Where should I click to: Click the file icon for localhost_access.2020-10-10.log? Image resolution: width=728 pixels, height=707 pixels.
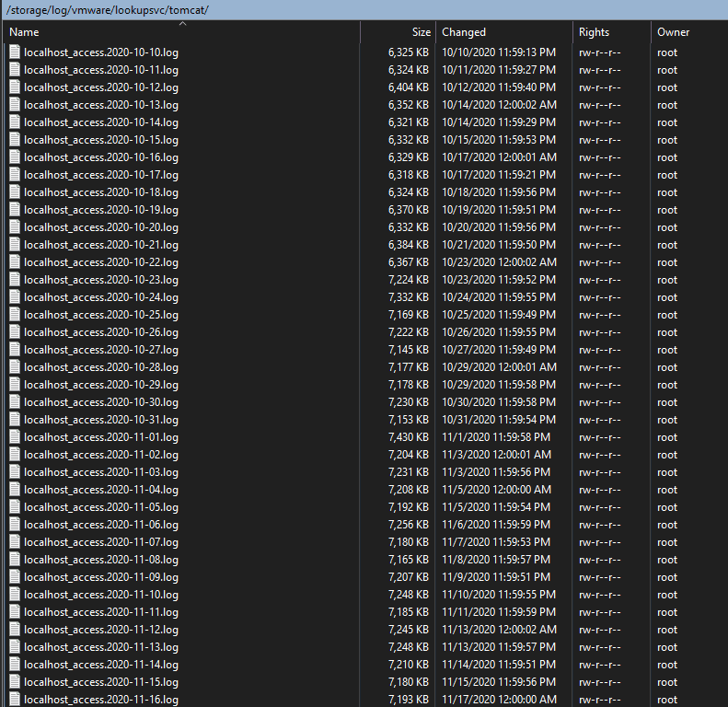[15, 52]
